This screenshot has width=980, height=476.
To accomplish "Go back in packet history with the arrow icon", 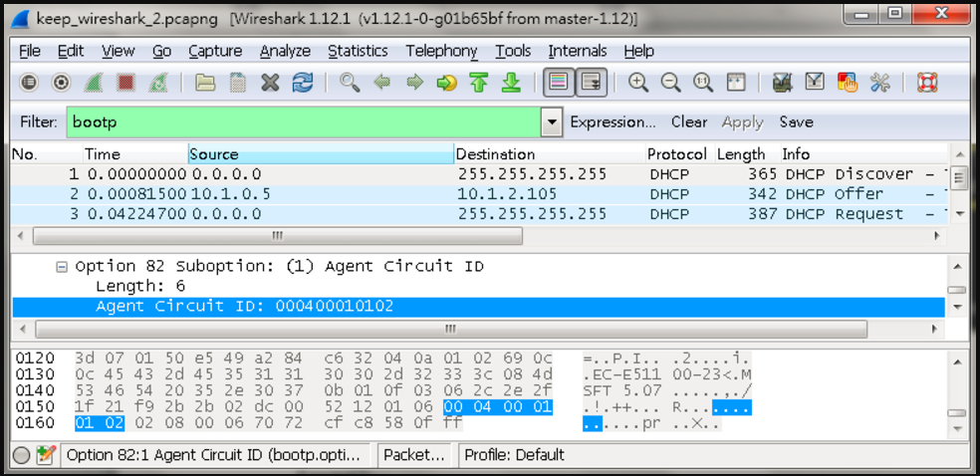I will (381, 83).
